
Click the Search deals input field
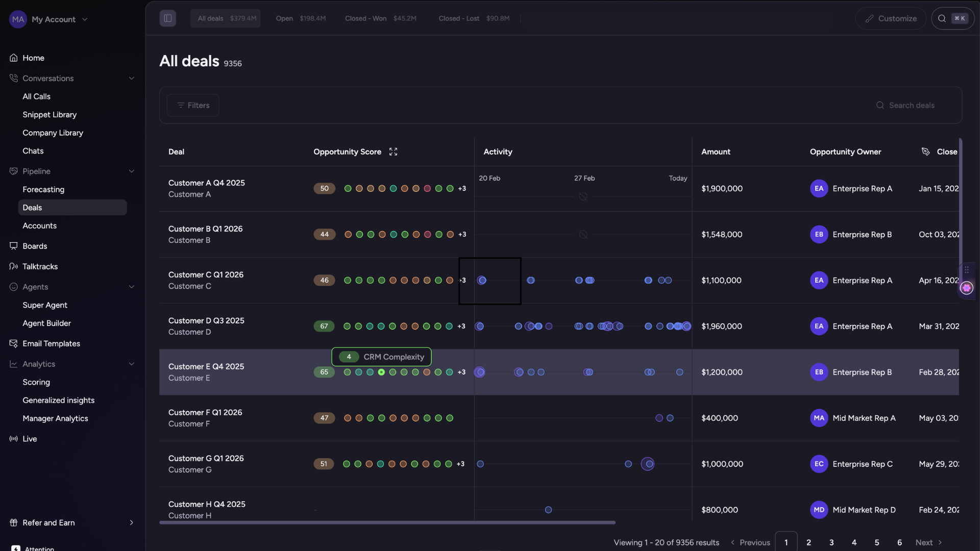pyautogui.click(x=911, y=105)
